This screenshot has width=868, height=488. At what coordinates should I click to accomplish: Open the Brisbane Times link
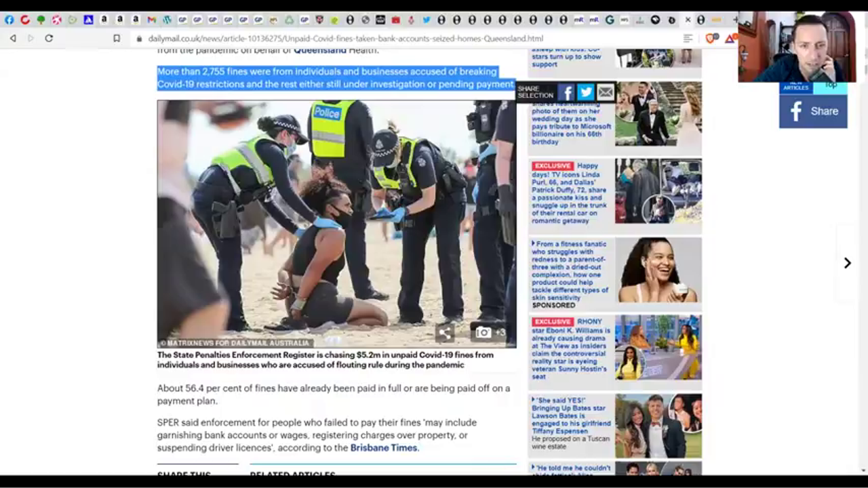tap(384, 448)
